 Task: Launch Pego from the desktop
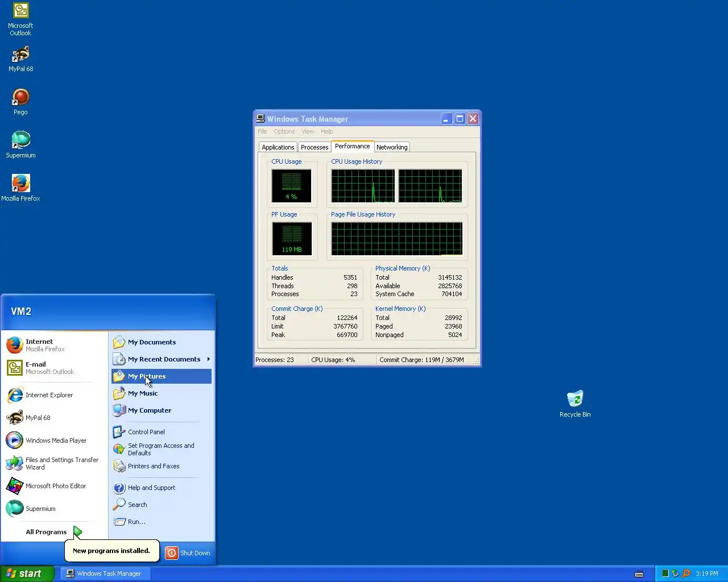(20, 102)
